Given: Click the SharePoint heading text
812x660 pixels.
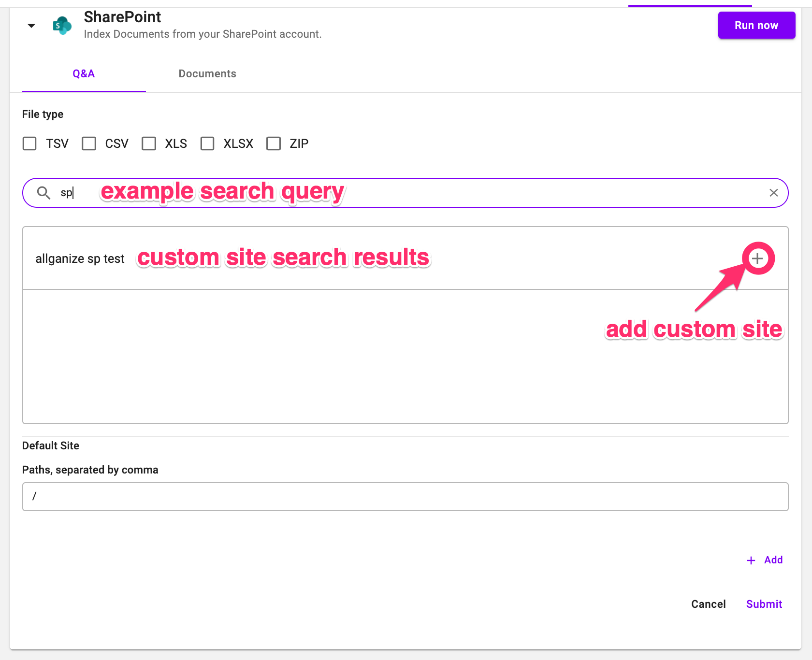Looking at the screenshot, I should (122, 17).
